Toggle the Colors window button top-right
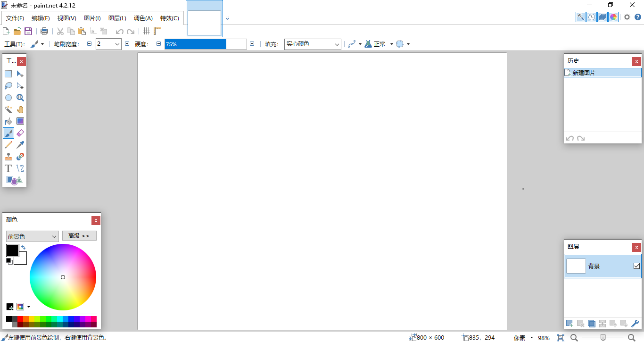 click(613, 17)
